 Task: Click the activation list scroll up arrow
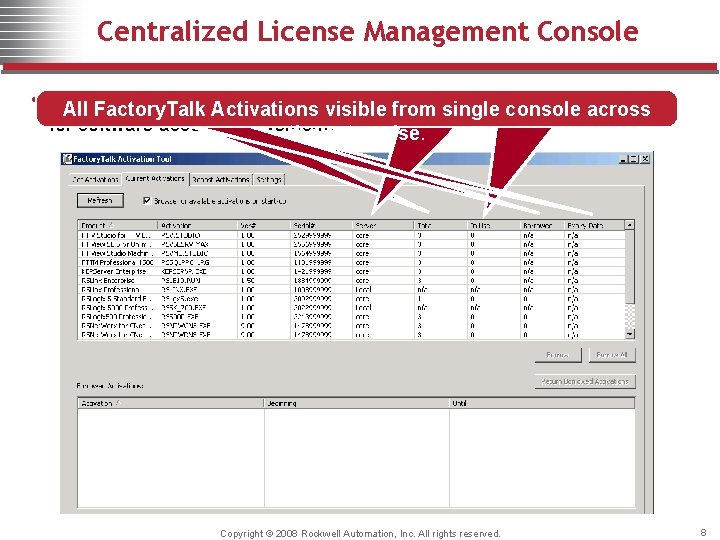click(x=630, y=225)
